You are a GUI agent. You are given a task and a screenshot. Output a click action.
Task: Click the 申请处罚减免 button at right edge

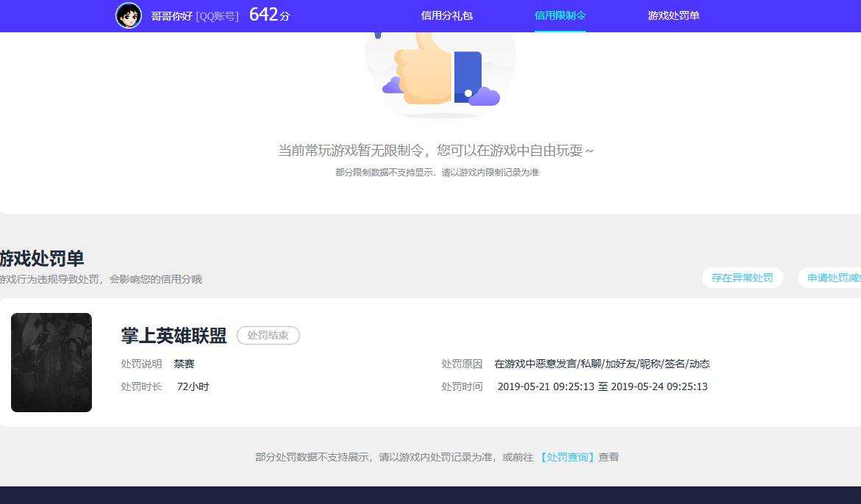pyautogui.click(x=829, y=278)
